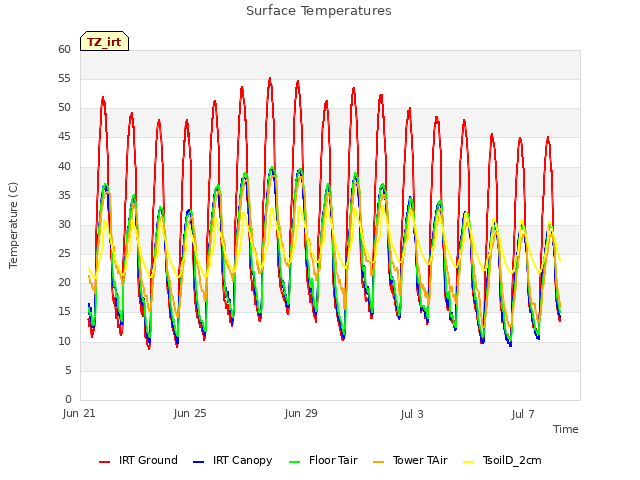640x480 pixels.
Task: Toggle the IRT Ground legend entry
Action: [138, 460]
